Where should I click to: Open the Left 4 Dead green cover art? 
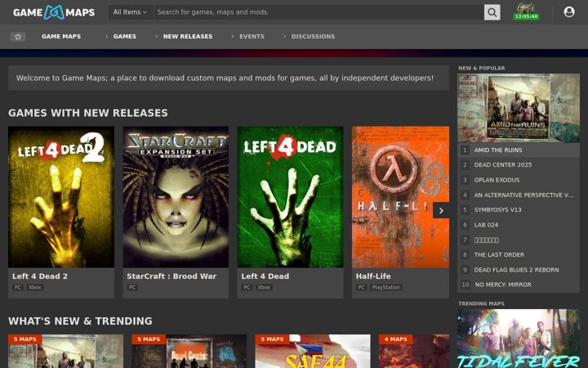[x=290, y=197]
